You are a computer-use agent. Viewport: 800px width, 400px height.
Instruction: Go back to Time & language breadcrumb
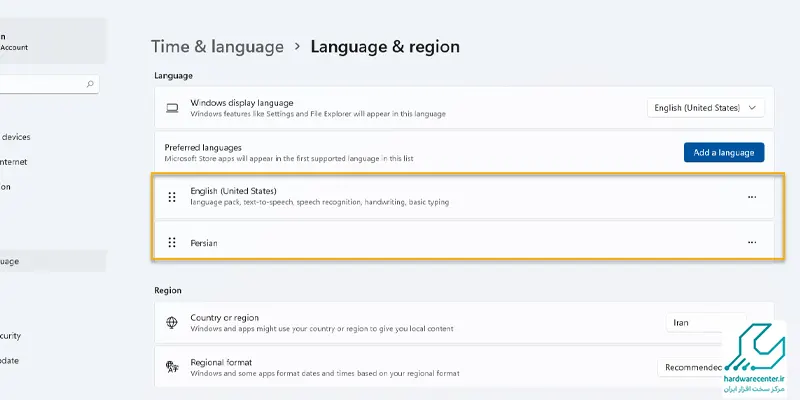(x=217, y=46)
